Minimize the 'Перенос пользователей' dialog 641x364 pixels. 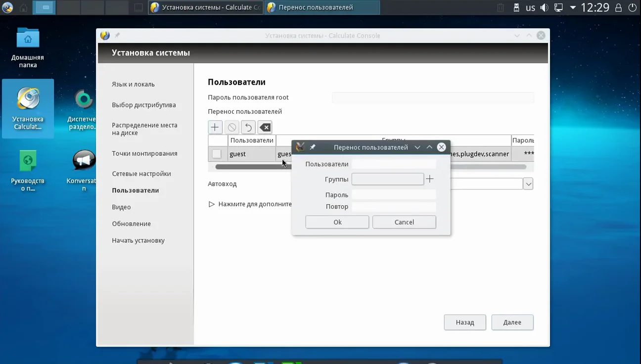coord(417,147)
